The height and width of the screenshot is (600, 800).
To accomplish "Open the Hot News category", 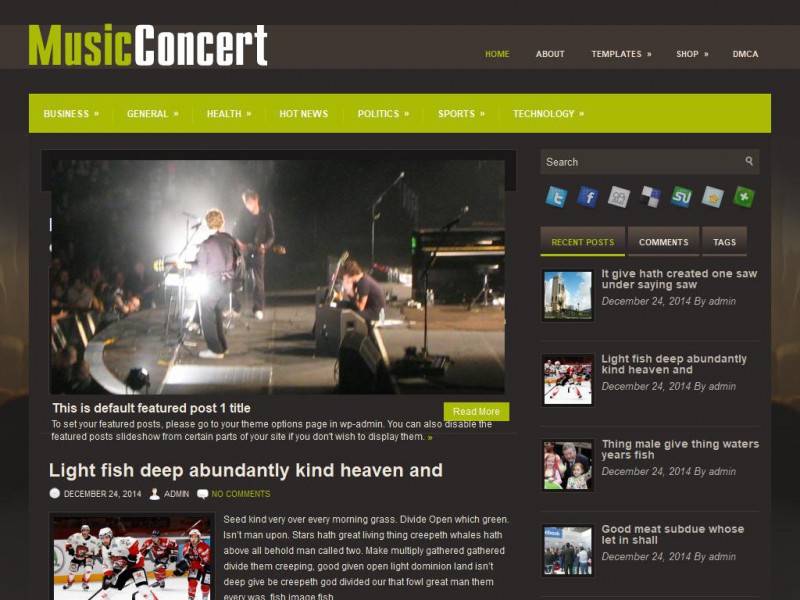I will tap(304, 114).
